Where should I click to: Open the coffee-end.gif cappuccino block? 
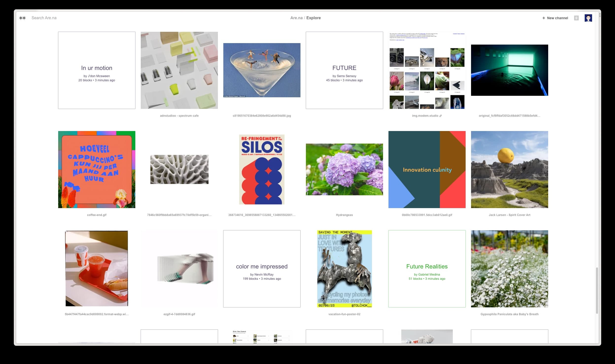tap(97, 169)
